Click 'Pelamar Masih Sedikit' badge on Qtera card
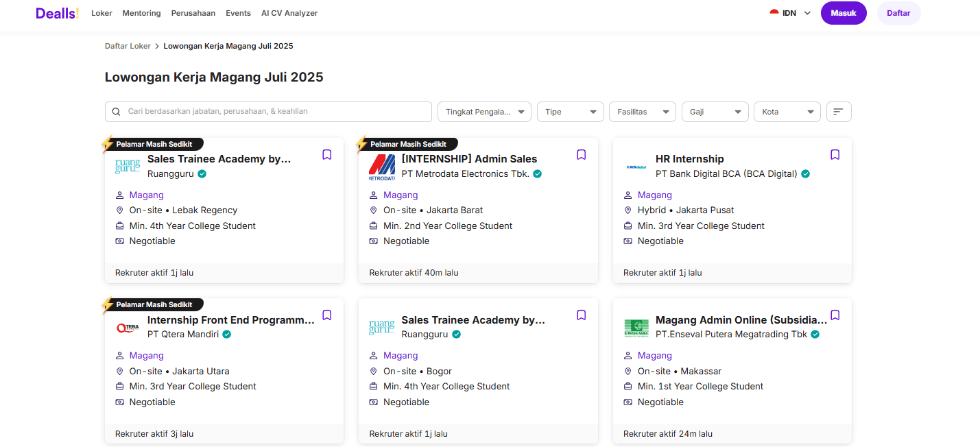 tap(154, 304)
